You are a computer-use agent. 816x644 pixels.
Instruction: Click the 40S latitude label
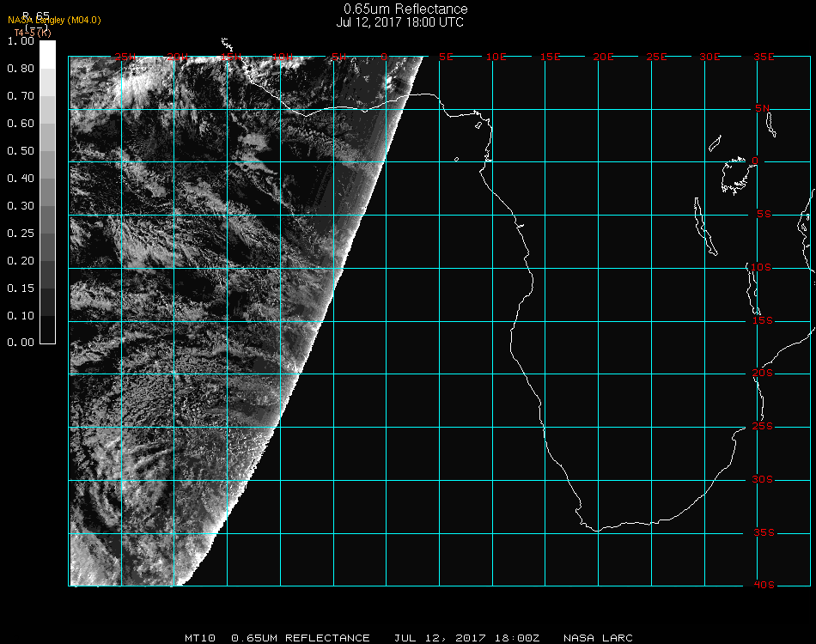[764, 586]
